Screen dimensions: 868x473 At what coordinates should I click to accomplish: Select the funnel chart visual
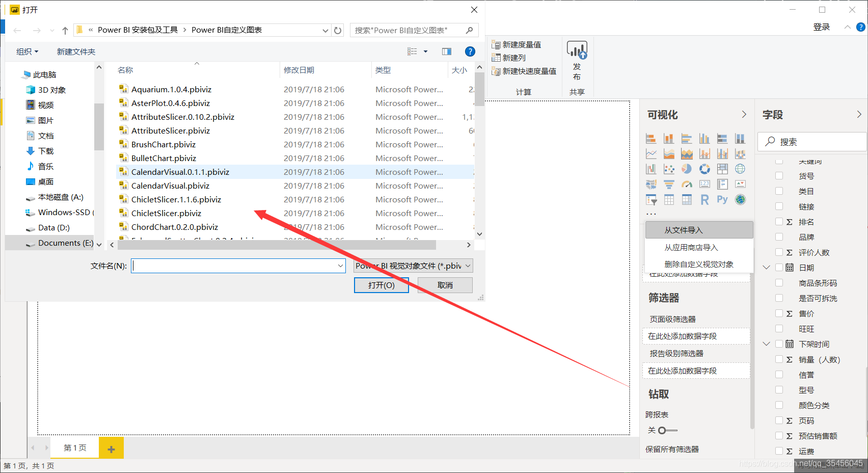pyautogui.click(x=669, y=184)
